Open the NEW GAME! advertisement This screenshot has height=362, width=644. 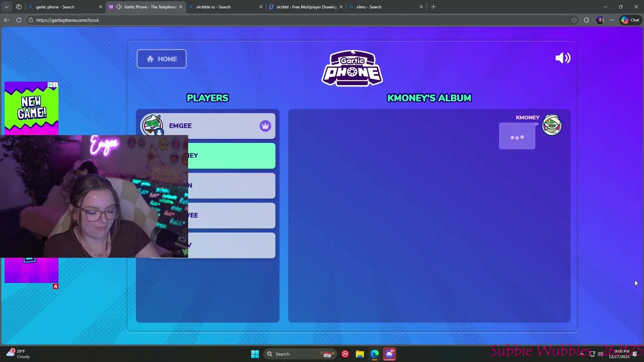(x=31, y=109)
